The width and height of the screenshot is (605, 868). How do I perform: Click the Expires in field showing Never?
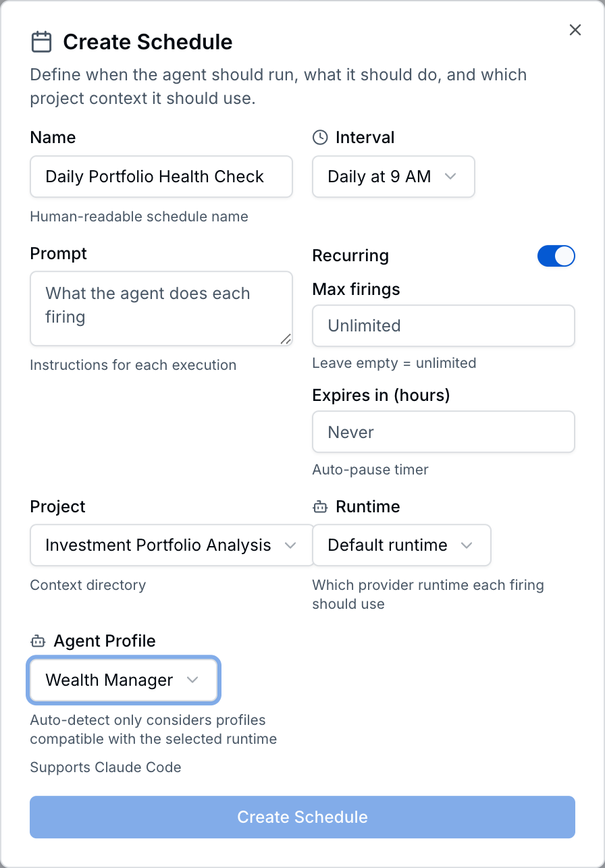click(x=443, y=431)
